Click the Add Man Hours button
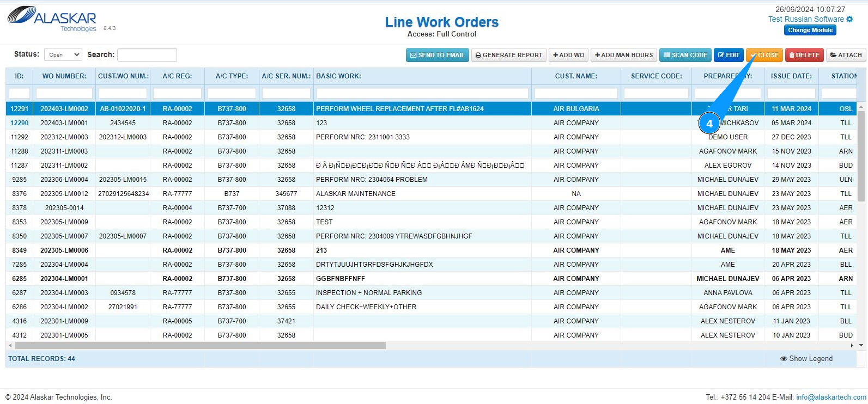Image resolution: width=868 pixels, height=404 pixels. [x=624, y=55]
